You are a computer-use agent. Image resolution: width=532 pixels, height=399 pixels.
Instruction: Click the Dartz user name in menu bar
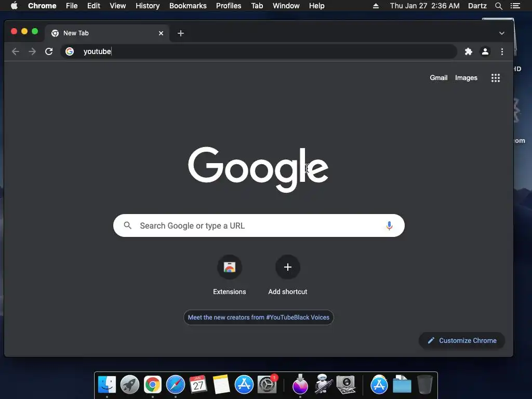[477, 6]
